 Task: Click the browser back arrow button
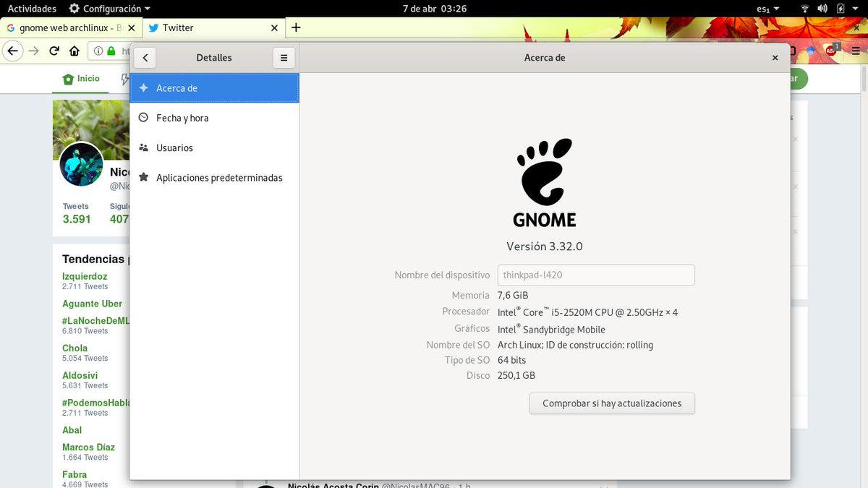click(12, 51)
